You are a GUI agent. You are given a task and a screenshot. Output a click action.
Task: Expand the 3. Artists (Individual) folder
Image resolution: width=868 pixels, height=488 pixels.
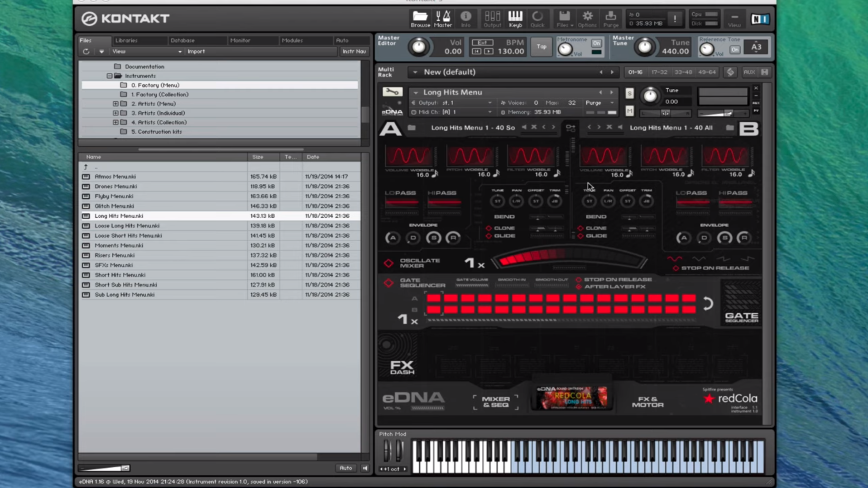pyautogui.click(x=115, y=113)
